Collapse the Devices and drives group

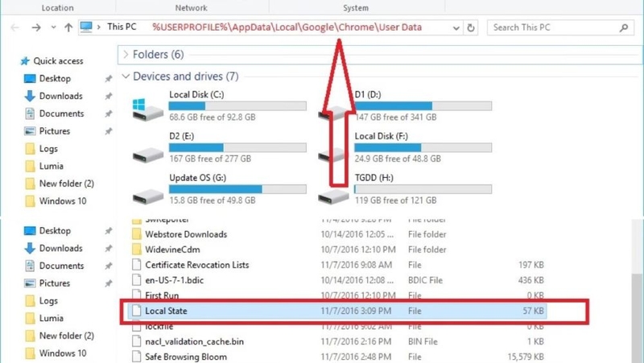[x=126, y=76]
